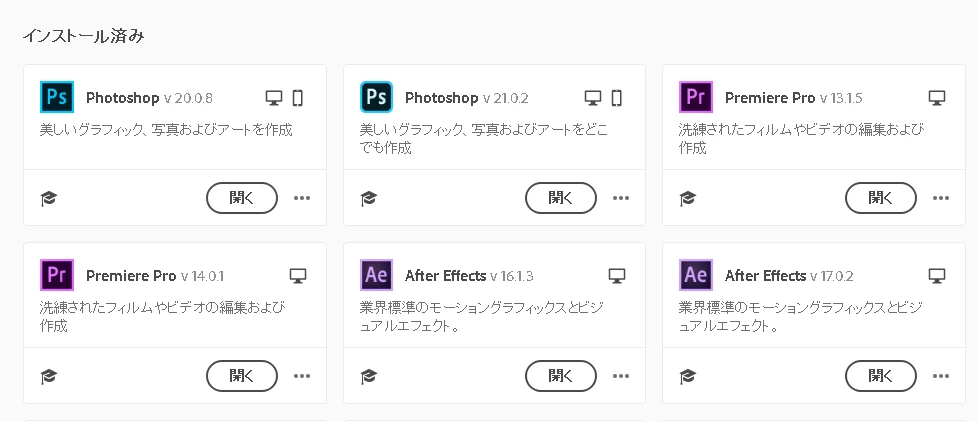Open tutorials cap icon for Photoshop v 20.0.8
Viewport: 977px width, 422px height.
pyautogui.click(x=49, y=199)
